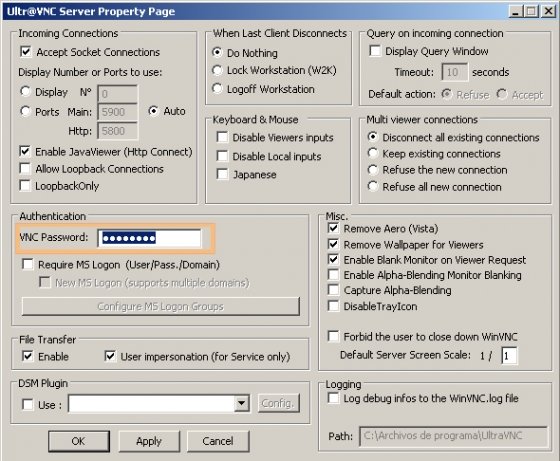Click into the VNC Password field
The width and height of the screenshot is (560, 461).
[150, 238]
